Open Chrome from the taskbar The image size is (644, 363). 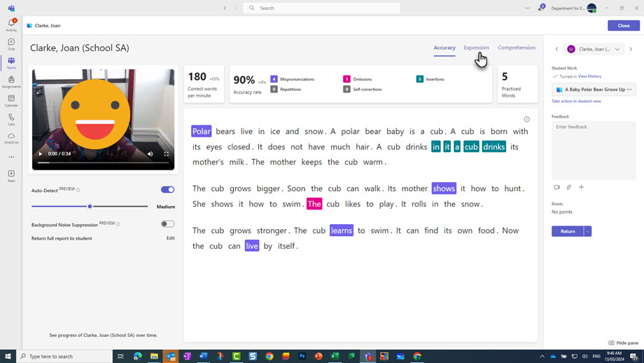(269, 356)
